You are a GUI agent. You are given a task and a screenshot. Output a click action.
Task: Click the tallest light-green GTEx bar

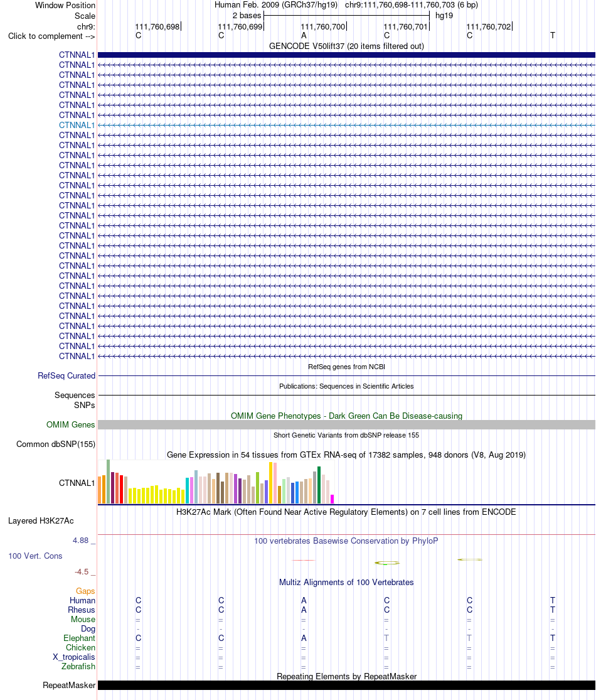click(108, 482)
